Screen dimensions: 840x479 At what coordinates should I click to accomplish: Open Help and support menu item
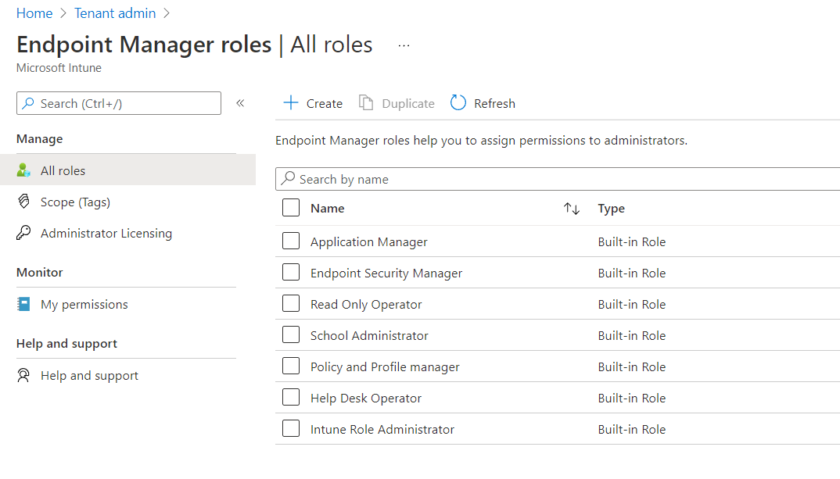click(x=89, y=376)
